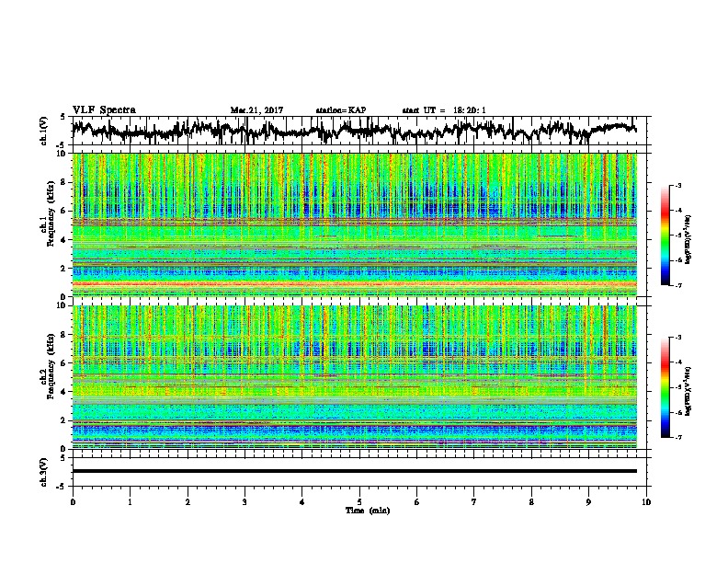This screenshot has width=728, height=563.
Task: Click the 9 minute tick label on time axis
Action: (x=588, y=502)
